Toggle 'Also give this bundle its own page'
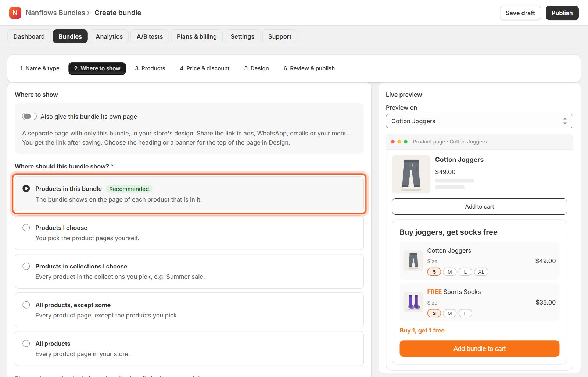This screenshot has height=377, width=588. pyautogui.click(x=29, y=117)
